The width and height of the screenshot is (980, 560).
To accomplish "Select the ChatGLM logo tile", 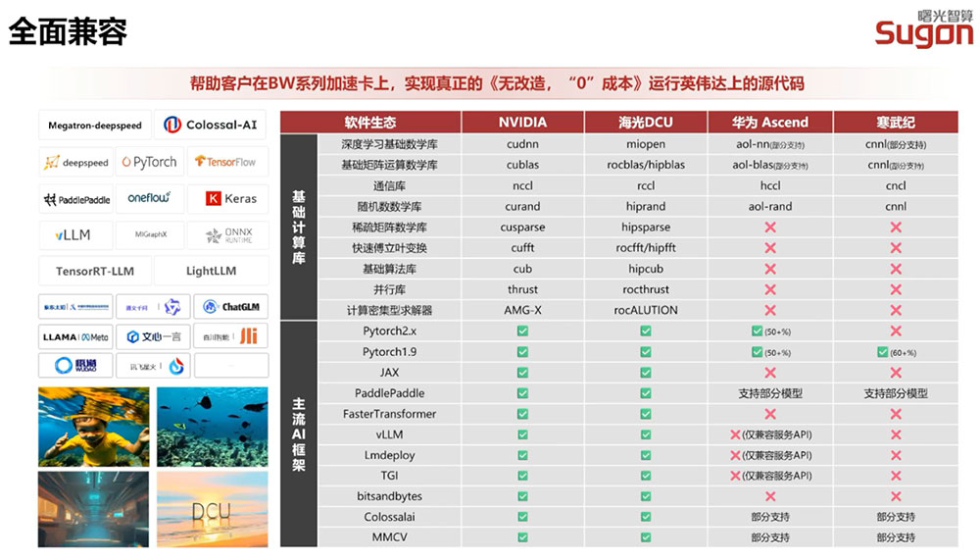I will [230, 307].
